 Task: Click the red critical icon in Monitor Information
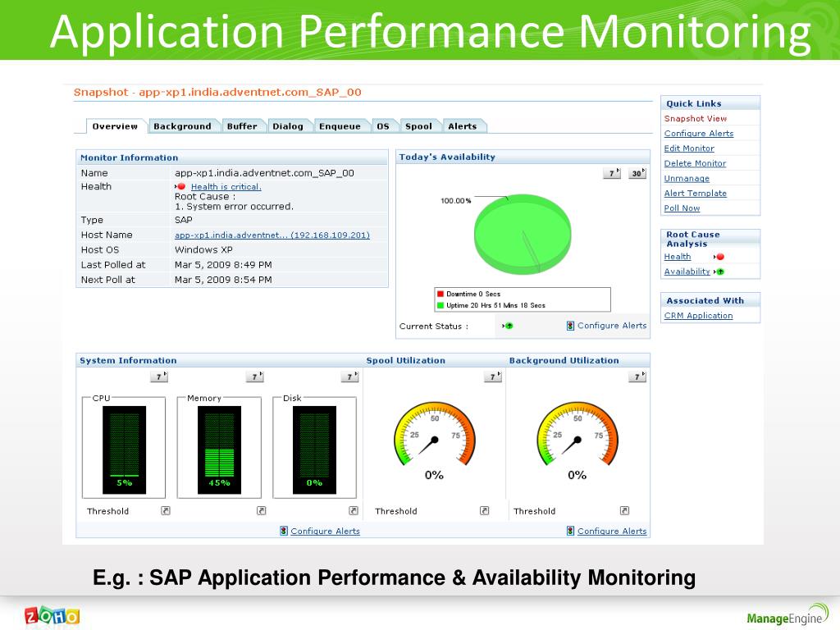coord(180,186)
